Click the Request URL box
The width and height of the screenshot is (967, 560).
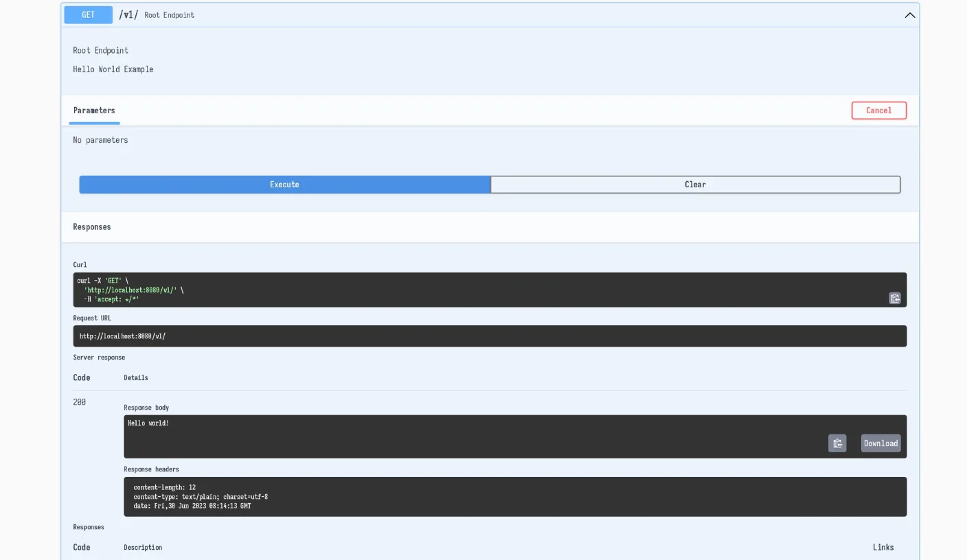pos(490,336)
